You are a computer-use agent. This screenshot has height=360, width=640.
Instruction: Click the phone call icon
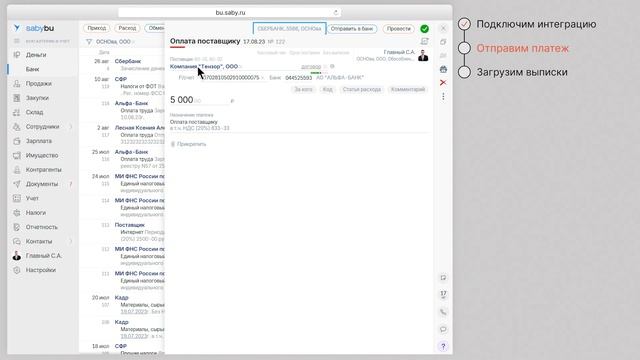tap(443, 312)
